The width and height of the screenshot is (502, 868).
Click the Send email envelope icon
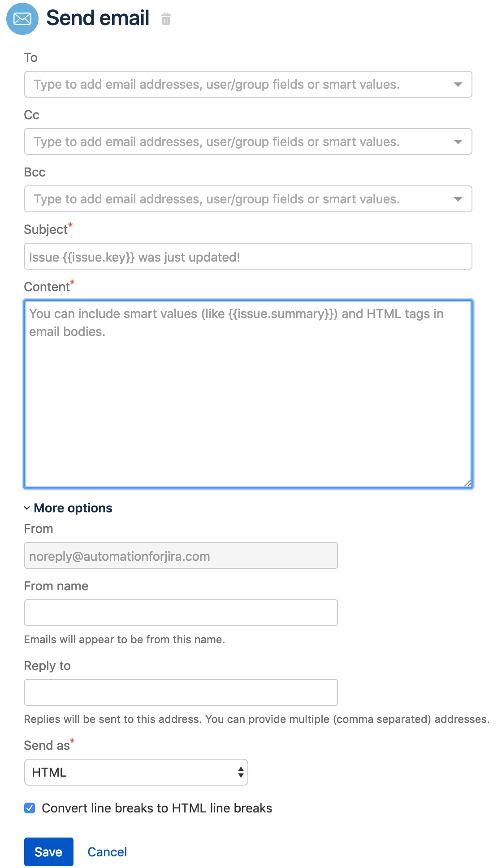click(x=22, y=19)
